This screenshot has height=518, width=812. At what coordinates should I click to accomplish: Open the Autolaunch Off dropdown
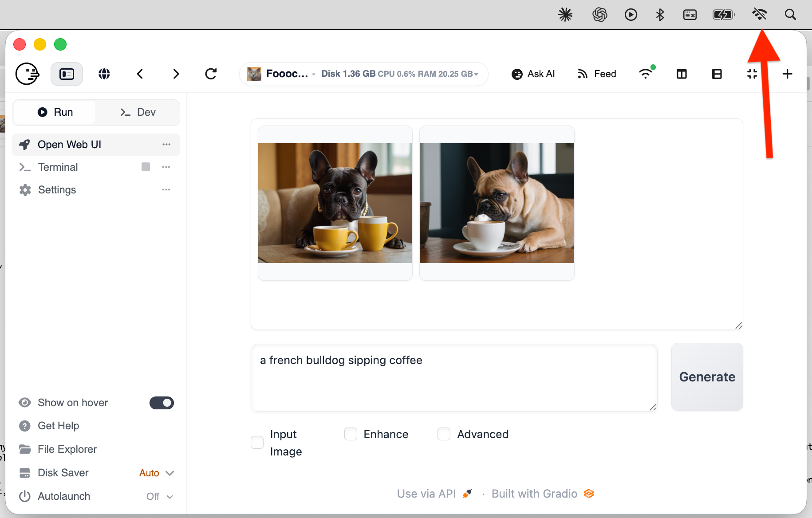[160, 497]
